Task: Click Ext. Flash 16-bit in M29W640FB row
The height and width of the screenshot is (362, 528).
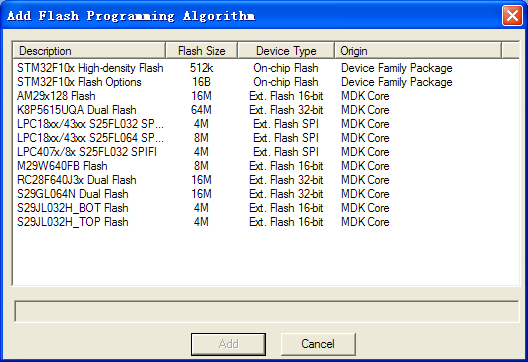Action: [x=286, y=166]
